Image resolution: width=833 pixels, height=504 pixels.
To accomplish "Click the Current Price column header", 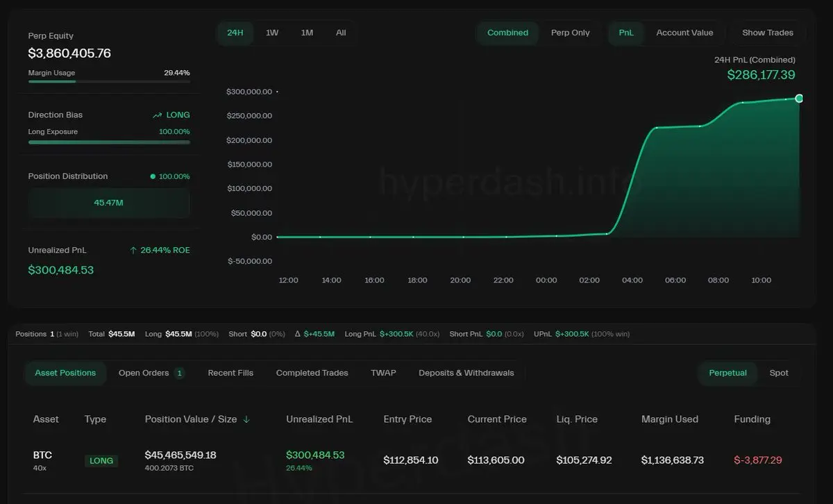I will point(497,419).
